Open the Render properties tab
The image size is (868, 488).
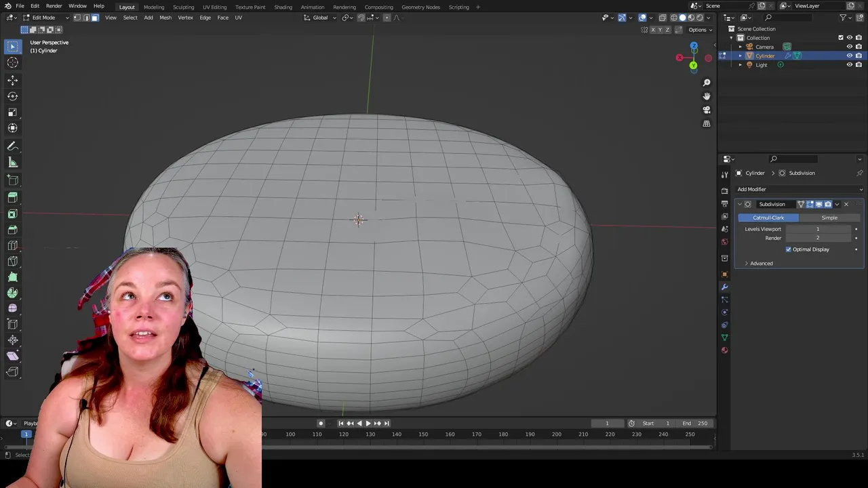tap(724, 191)
